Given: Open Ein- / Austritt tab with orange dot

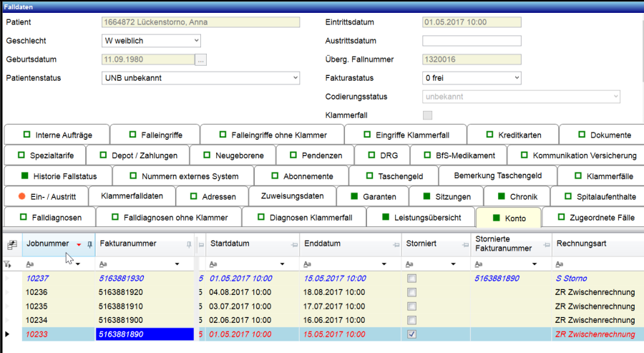Looking at the screenshot, I should (50, 195).
